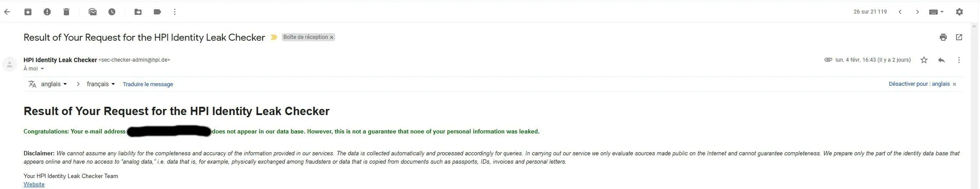This screenshot has height=189, width=980.
Task: Toggle the importance marker beside subject
Action: [x=274, y=37]
